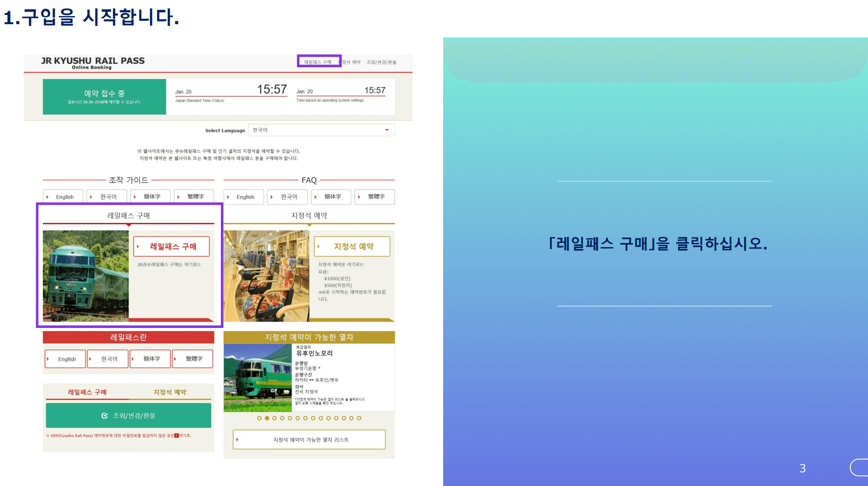
Task: Click the green train photo thumbnail
Action: 86,276
